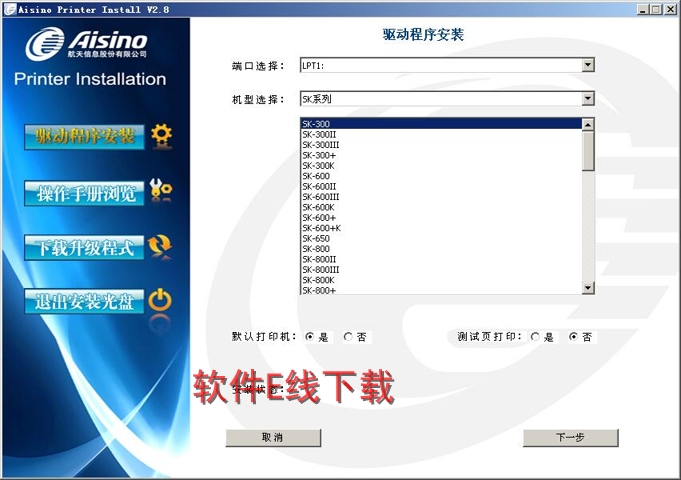Enable test page print with 是
681x480 pixels.
pyautogui.click(x=536, y=337)
